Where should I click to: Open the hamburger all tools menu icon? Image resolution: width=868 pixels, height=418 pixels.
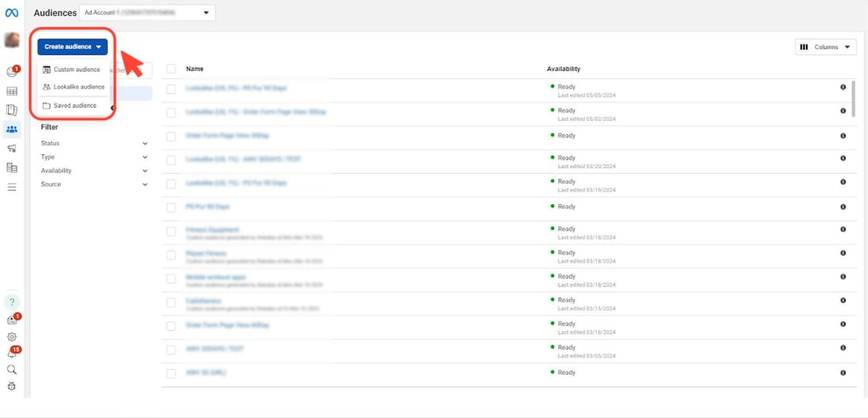pyautogui.click(x=12, y=187)
